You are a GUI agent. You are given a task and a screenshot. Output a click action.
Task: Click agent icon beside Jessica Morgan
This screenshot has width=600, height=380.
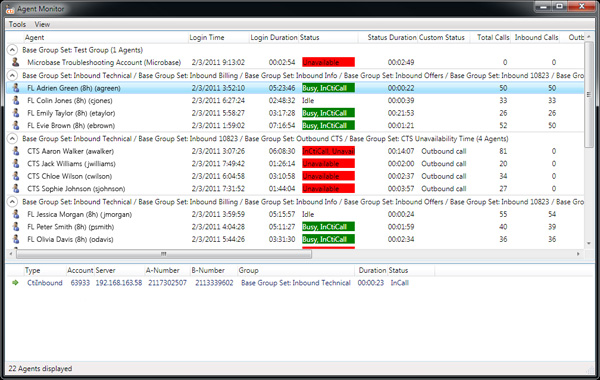coord(16,214)
